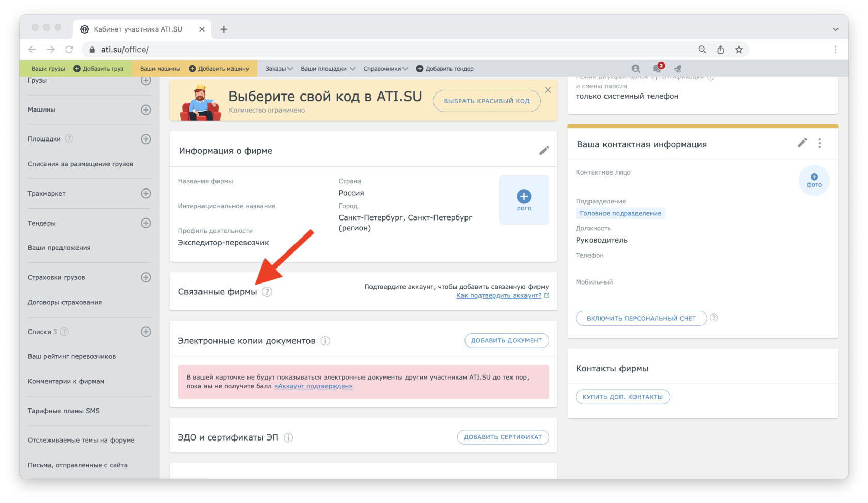Show info about ЭДО и сертификаты ЭП
This screenshot has height=503, width=868.
[x=288, y=437]
